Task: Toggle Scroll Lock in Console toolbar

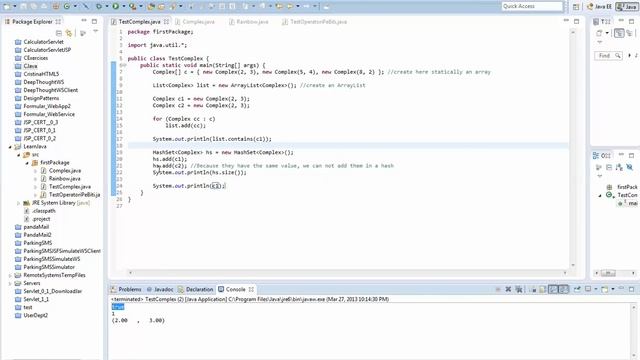Action: point(542,289)
